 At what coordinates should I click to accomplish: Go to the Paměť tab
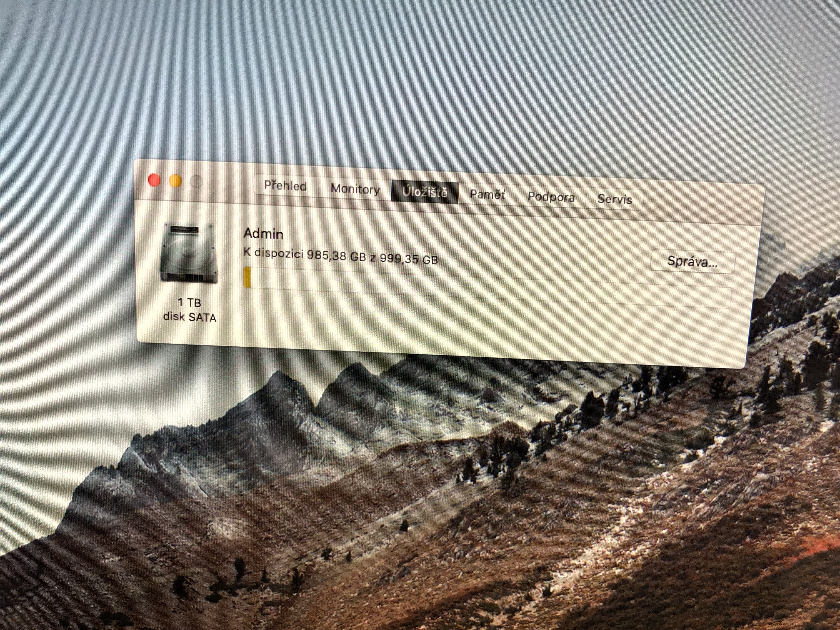[x=487, y=195]
